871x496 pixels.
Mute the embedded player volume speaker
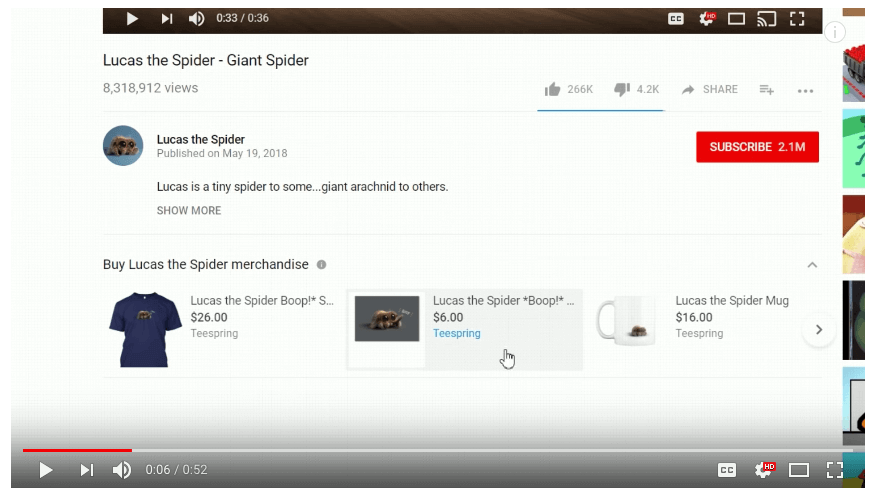pos(196,19)
